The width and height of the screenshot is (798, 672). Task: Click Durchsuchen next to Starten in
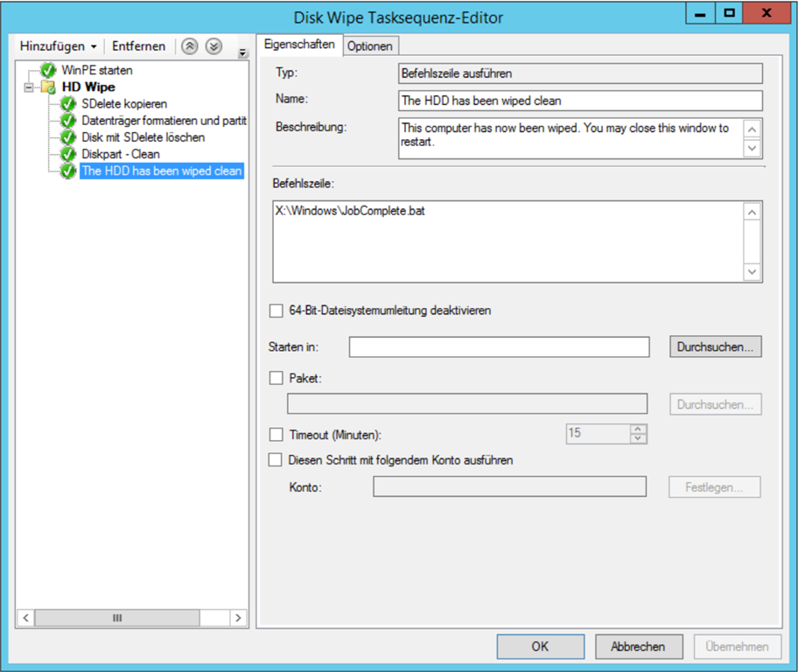click(715, 347)
